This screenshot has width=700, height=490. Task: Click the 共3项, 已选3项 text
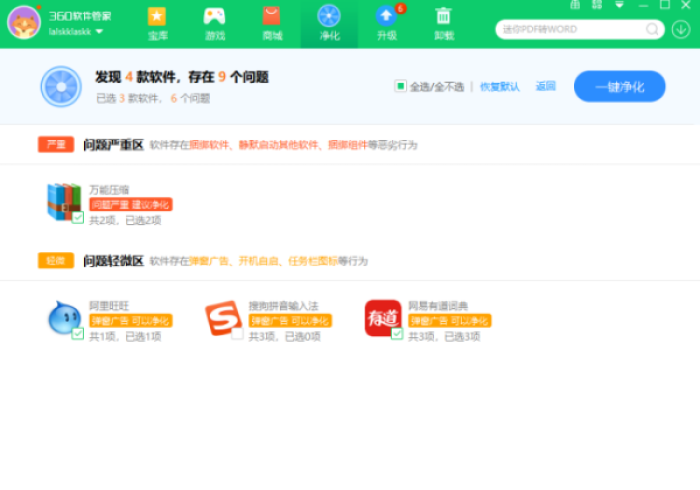click(x=444, y=336)
